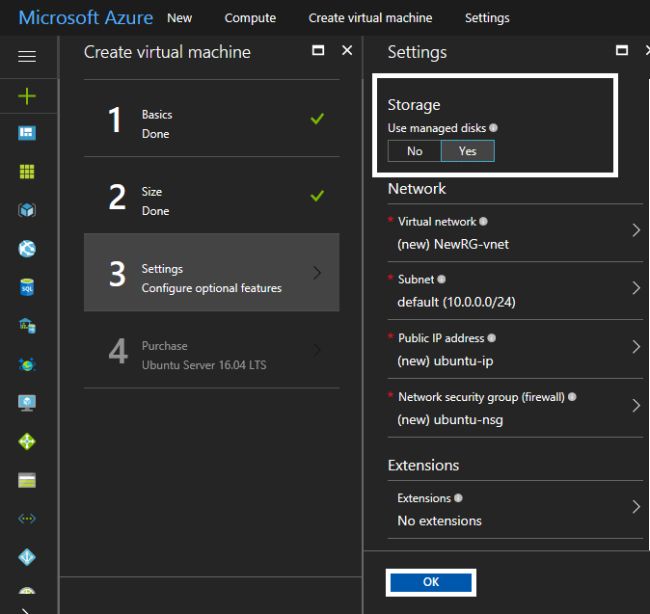Select No for managed disks

(x=414, y=151)
